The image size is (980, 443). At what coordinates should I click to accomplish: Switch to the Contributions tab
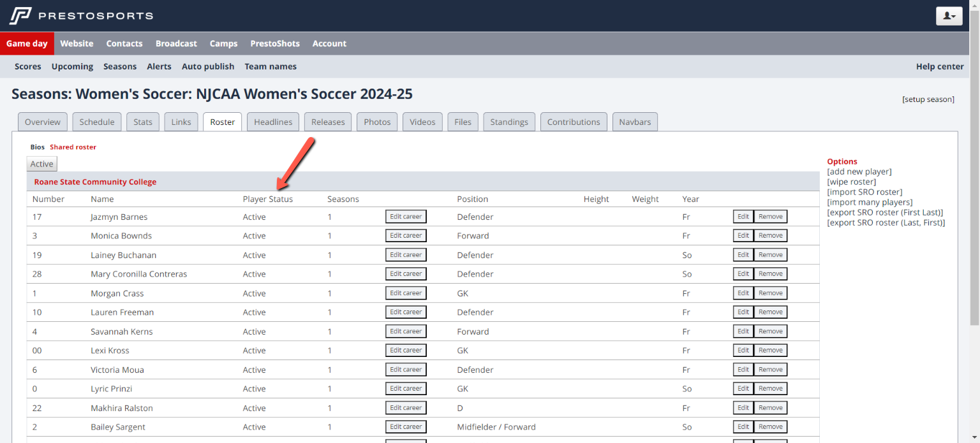(x=574, y=122)
